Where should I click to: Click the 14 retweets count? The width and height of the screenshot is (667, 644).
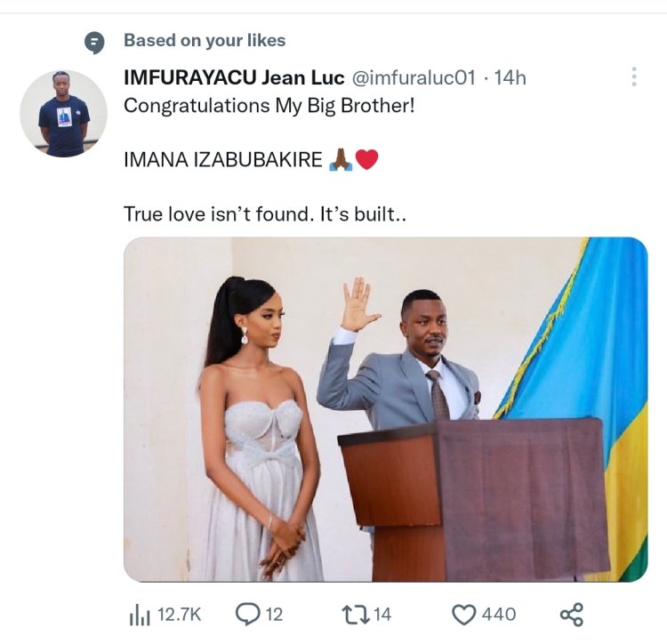[x=381, y=614]
